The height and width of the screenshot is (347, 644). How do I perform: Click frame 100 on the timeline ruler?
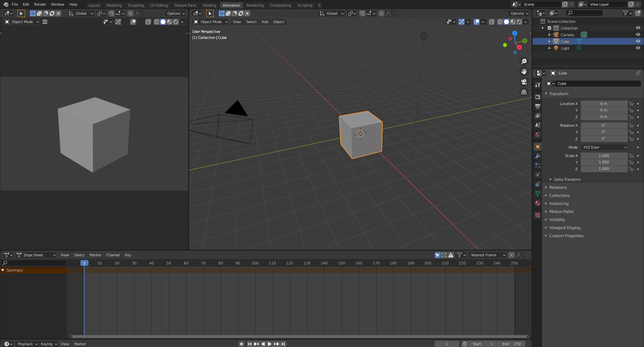[x=255, y=263]
